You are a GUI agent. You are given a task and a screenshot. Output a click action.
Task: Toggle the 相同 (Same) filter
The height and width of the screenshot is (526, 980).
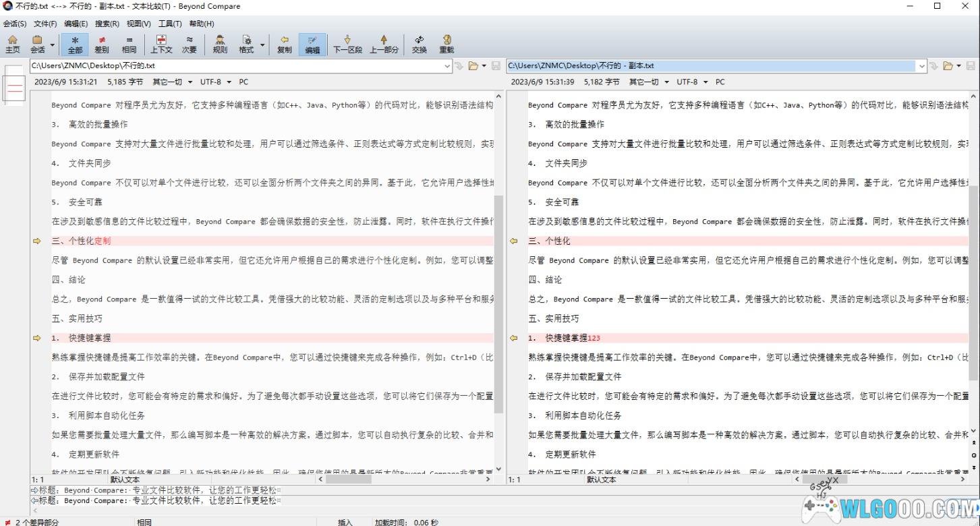[x=129, y=44]
